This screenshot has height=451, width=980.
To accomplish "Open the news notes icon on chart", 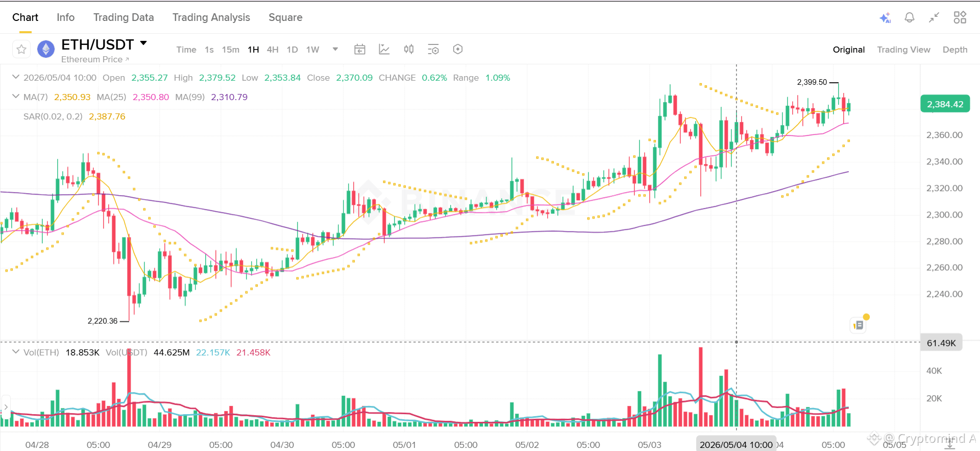I will pos(859,325).
